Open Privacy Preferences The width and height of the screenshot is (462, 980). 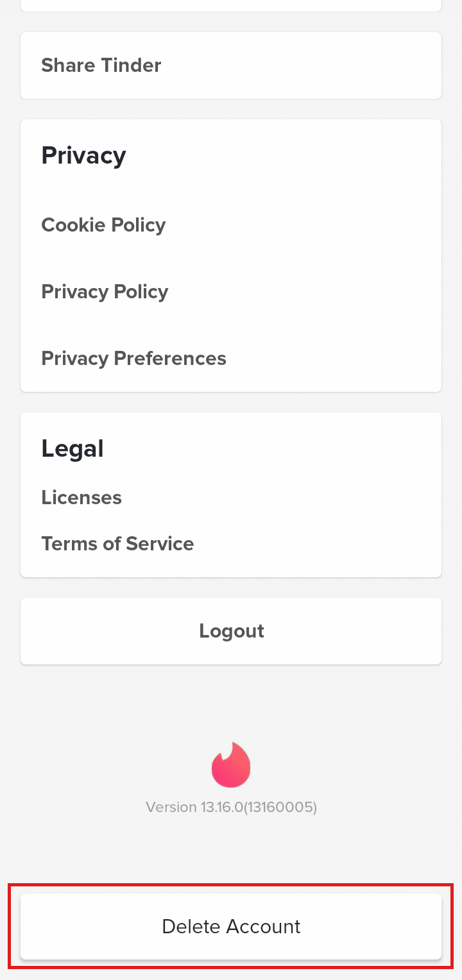pyautogui.click(x=133, y=359)
